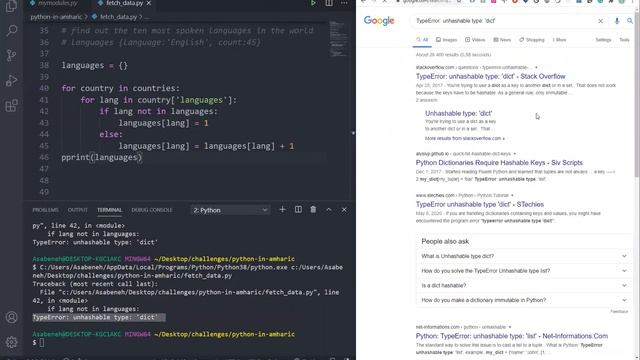Open the terminal selector '2: Python' dropdown

pyautogui.click(x=230, y=210)
